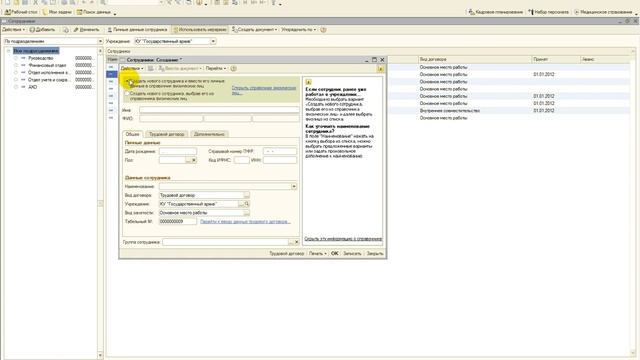Switch to Общее tab

coord(132,134)
